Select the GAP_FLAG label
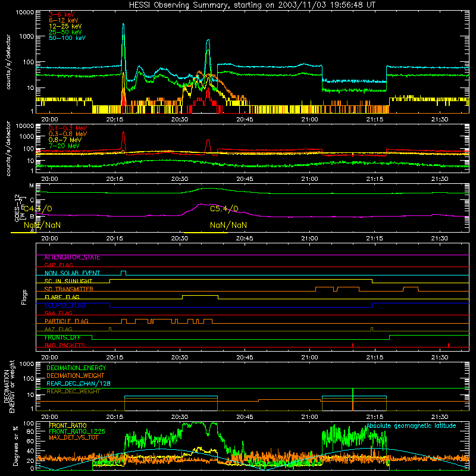Screen dimensions: 476x476 pos(58,265)
